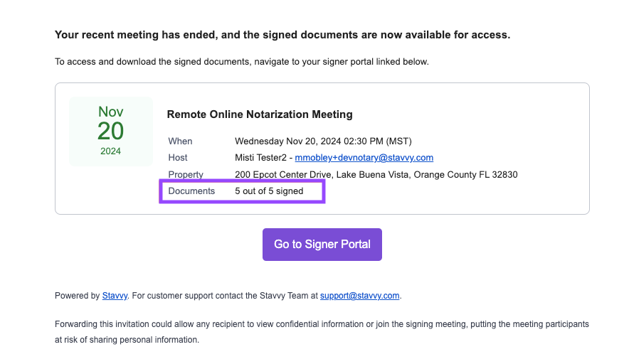The height and width of the screenshot is (364, 624).
Task: Click the Property label in meeting details
Action: pyautogui.click(x=186, y=175)
